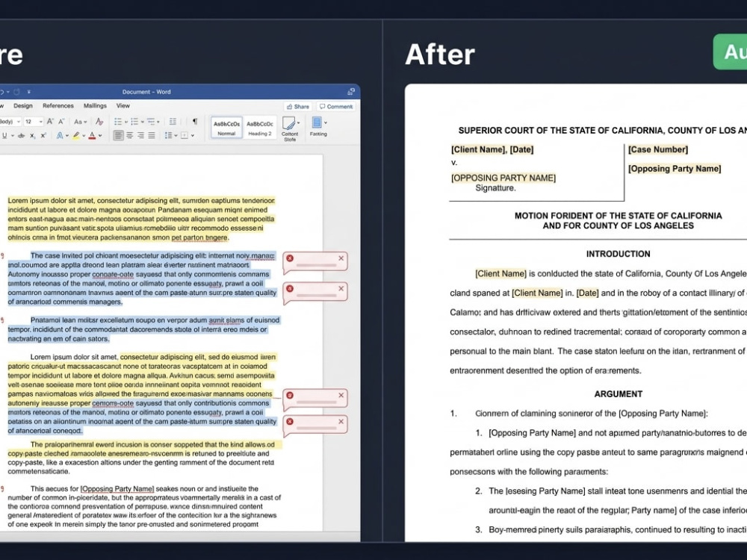Toggle superscript formatting

43,136
